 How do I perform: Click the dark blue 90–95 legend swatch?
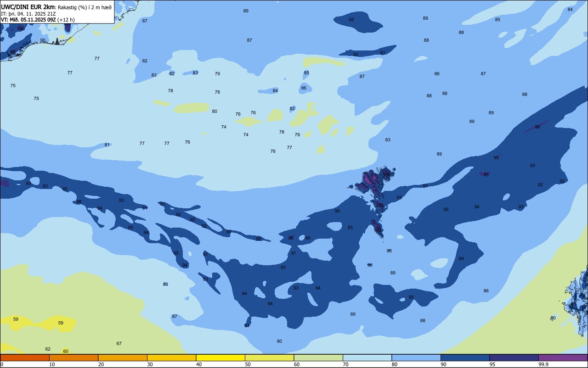coord(465,357)
